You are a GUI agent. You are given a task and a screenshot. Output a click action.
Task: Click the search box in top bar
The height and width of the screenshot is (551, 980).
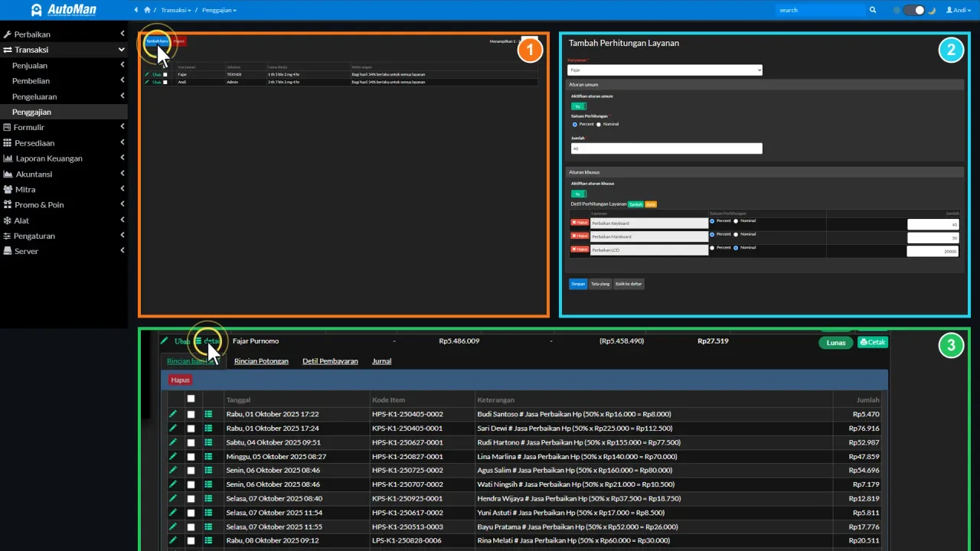coord(820,10)
